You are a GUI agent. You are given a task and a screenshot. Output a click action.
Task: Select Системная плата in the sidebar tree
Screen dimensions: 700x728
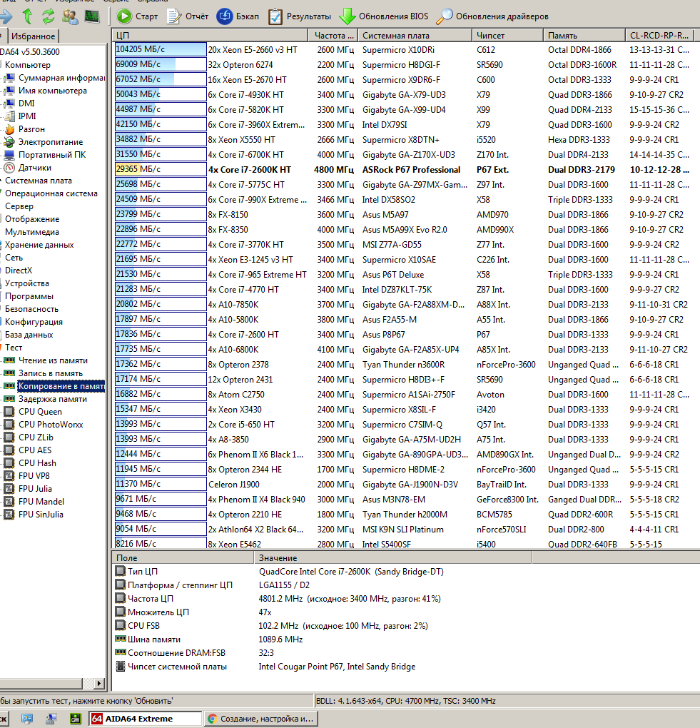pyautogui.click(x=38, y=181)
